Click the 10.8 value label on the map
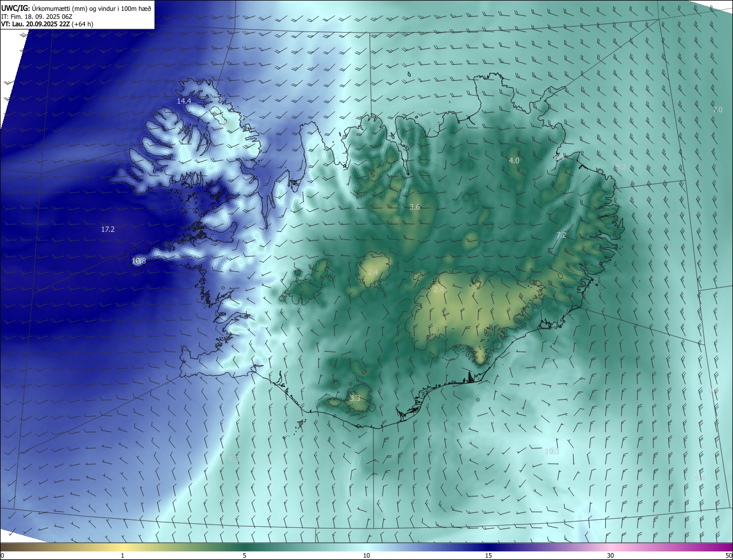733x560 pixels. point(139,261)
